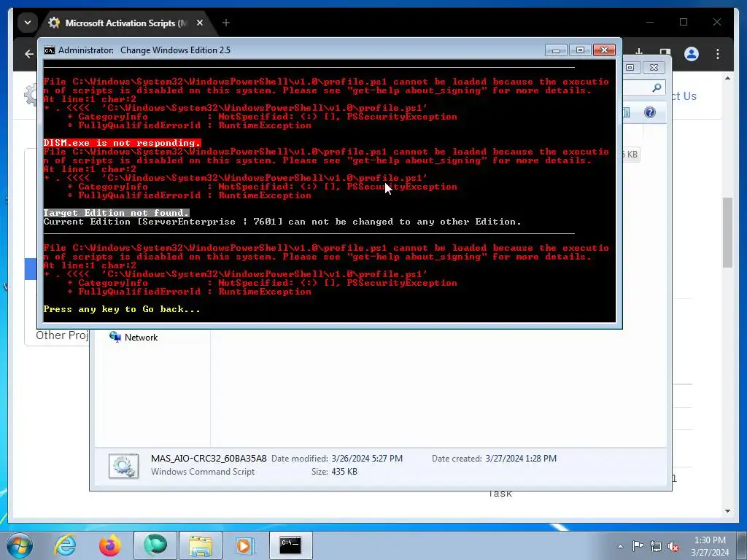This screenshot has height=560, width=747.
Task: Switch to the green browser taskbar icon
Action: [x=155, y=545]
